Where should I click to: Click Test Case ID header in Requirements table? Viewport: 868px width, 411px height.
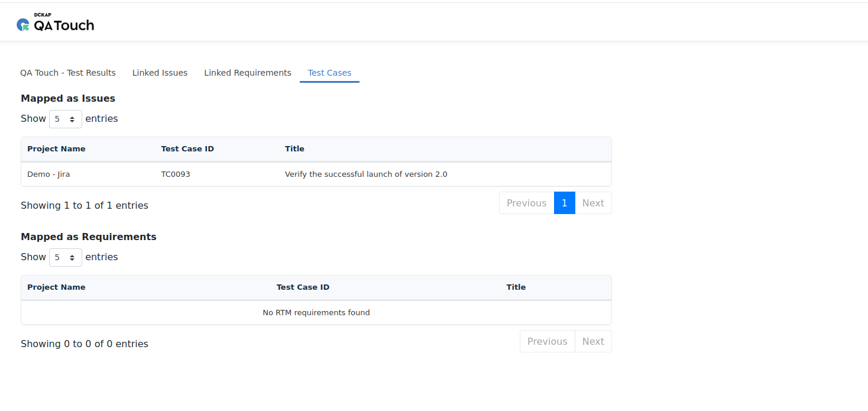[303, 287]
